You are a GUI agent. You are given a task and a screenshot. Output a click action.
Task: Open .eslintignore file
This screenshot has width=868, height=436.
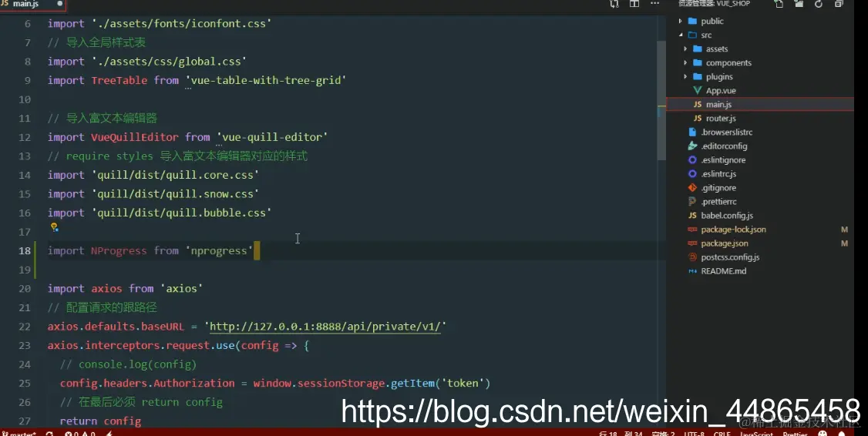pos(723,160)
